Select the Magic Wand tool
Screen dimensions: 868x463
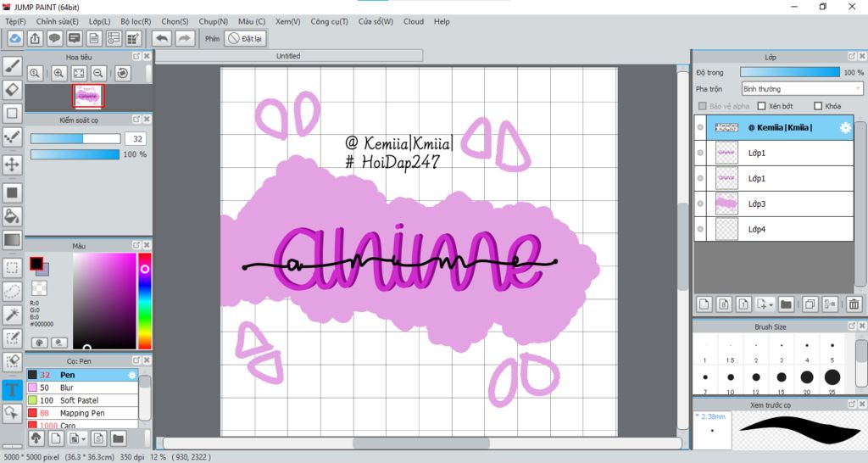tap(13, 315)
